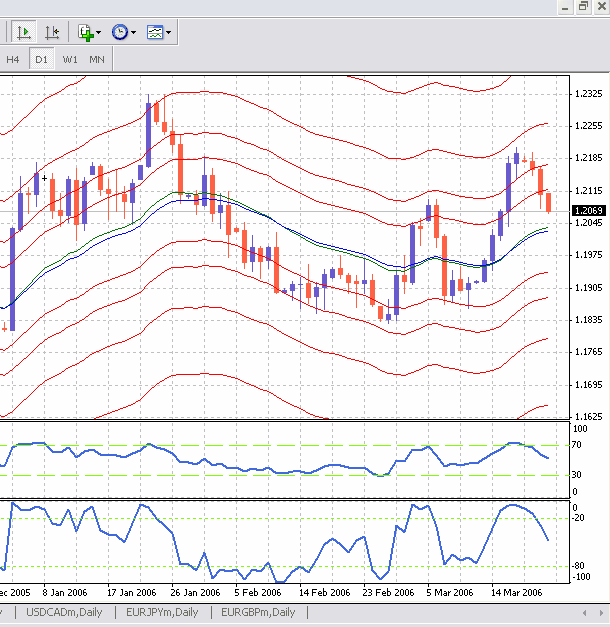Image resolution: width=610 pixels, height=627 pixels.
Task: Switch to the EURJPYm,Daily chart tab
Action: 163,612
